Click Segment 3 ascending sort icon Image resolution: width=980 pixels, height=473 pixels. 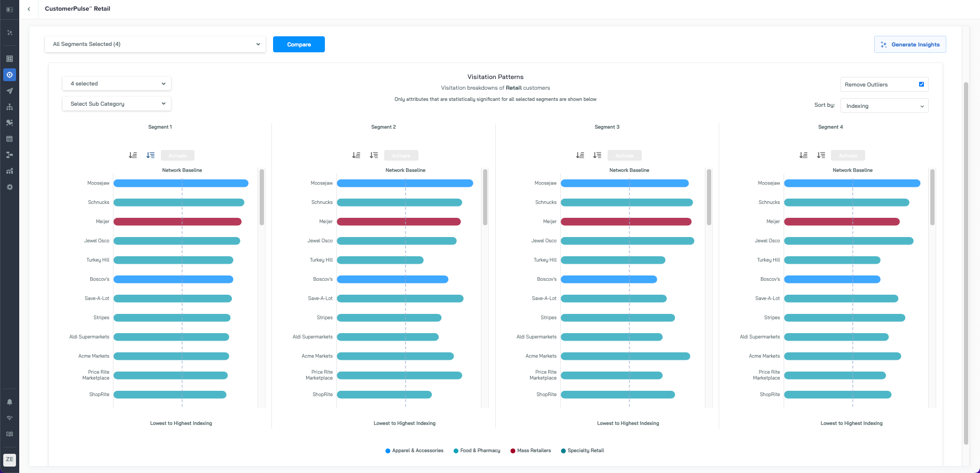tap(580, 155)
